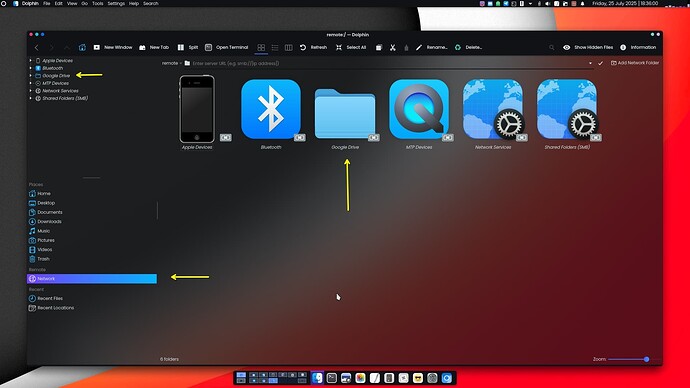Open the Settings menu
Image resolution: width=690 pixels, height=388 pixels.
(x=116, y=4)
